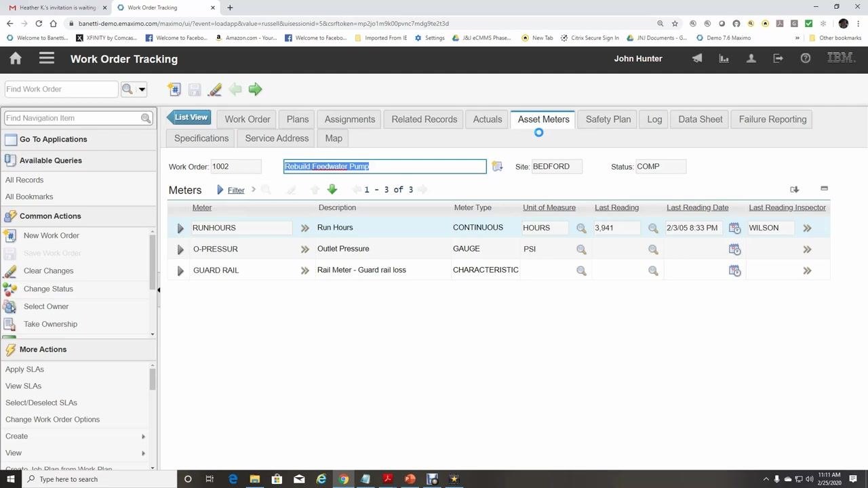The height and width of the screenshot is (488, 868).
Task: Click the Windows Start button
Action: 11,479
